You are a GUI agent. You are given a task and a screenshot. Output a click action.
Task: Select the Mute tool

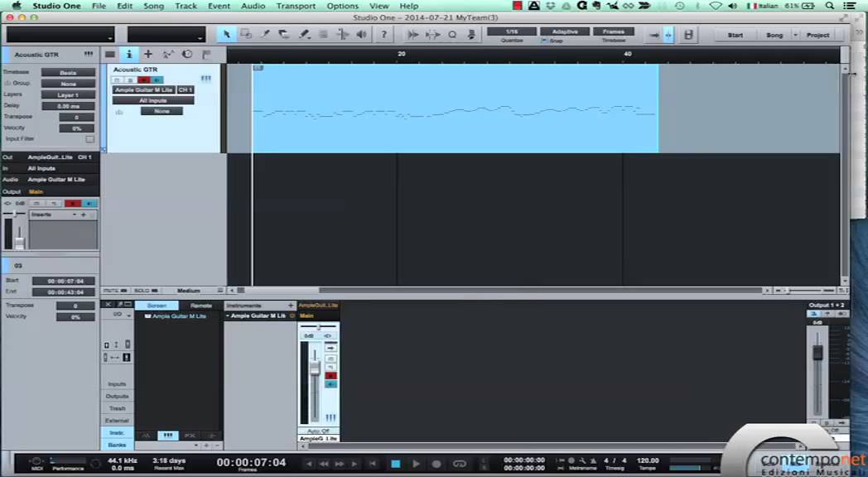(323, 34)
